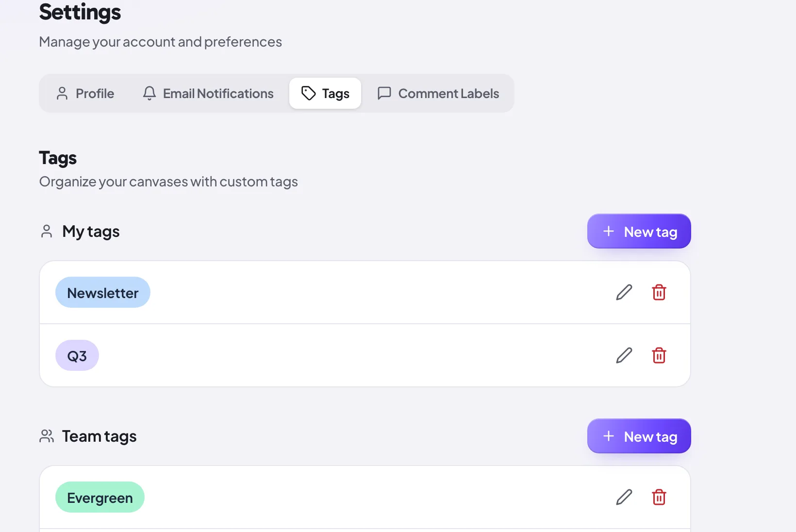
Task: Click the 'Manage your account and preferences' subtitle
Action: coord(160,42)
